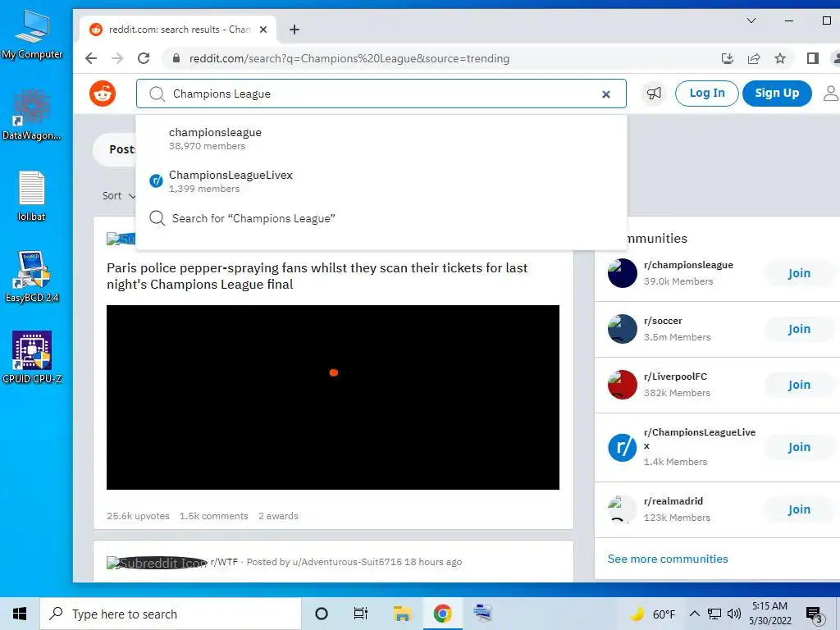
Task: Open the My Computer desktop icon
Action: coord(32,34)
